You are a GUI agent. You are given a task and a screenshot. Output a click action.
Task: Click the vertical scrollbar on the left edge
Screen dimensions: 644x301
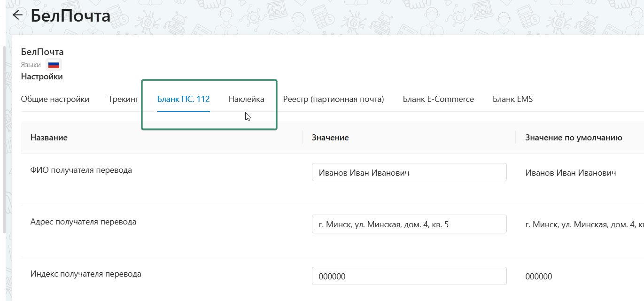(x=4, y=139)
